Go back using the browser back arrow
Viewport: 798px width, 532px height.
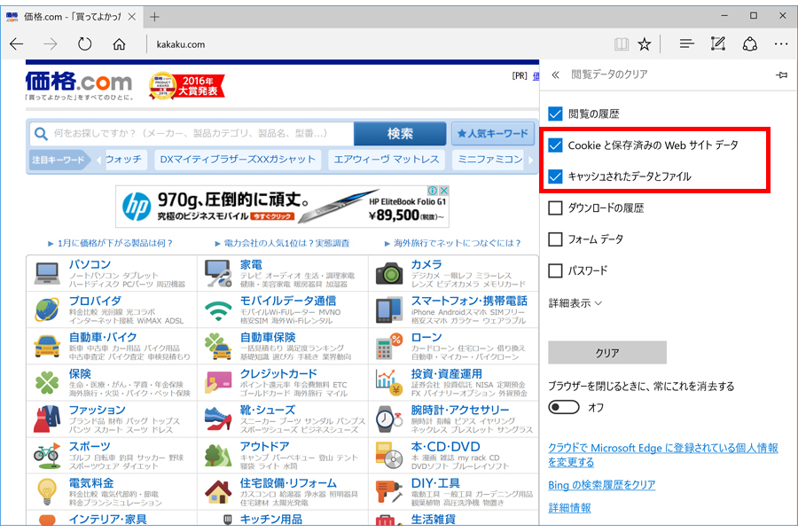click(17, 44)
